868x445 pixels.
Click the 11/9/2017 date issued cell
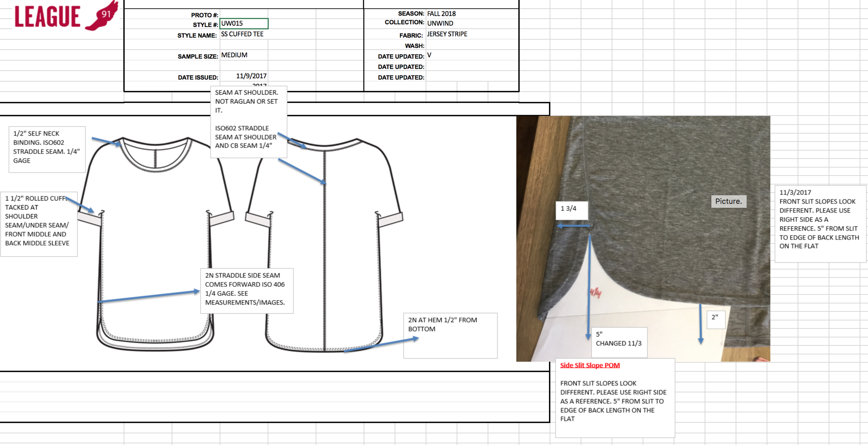coord(251,76)
